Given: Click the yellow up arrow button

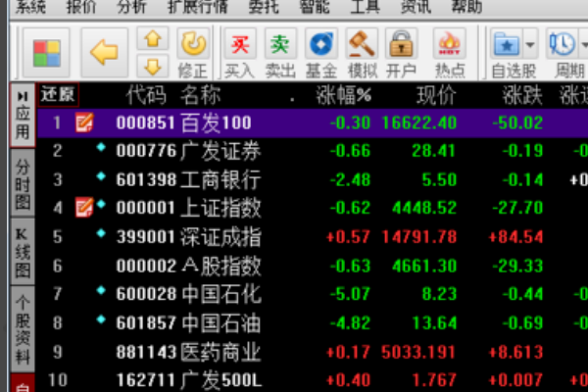Looking at the screenshot, I should point(152,38).
